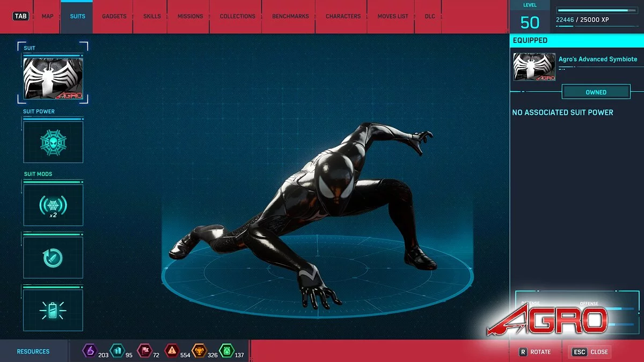Click the equipped suit thumbnail in right panel
The height and width of the screenshot is (362, 644).
(534, 67)
